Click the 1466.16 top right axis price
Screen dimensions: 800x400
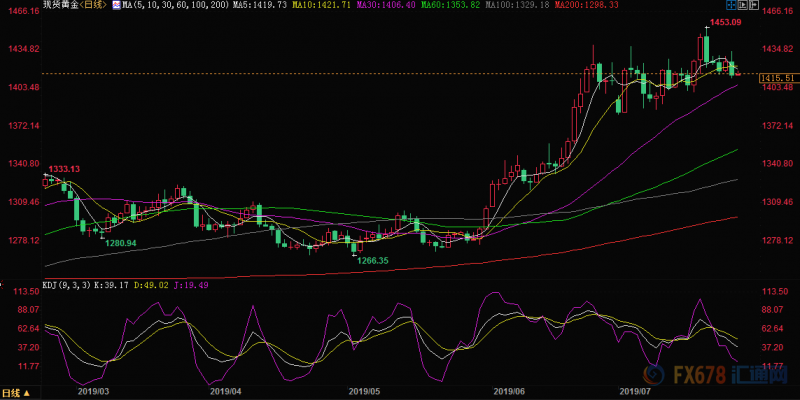(x=777, y=10)
